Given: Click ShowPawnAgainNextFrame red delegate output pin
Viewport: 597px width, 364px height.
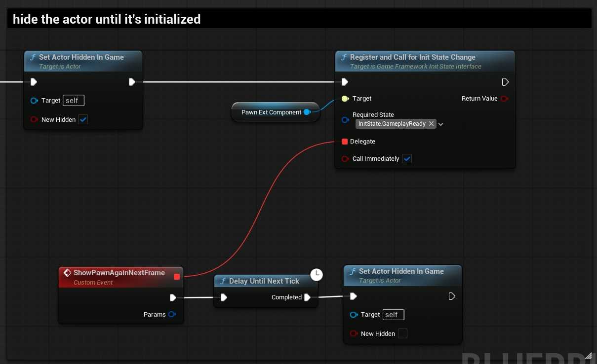Looking at the screenshot, I should [177, 277].
